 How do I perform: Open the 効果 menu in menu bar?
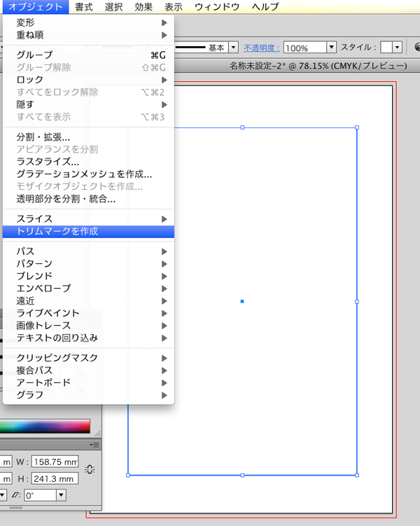[143, 7]
